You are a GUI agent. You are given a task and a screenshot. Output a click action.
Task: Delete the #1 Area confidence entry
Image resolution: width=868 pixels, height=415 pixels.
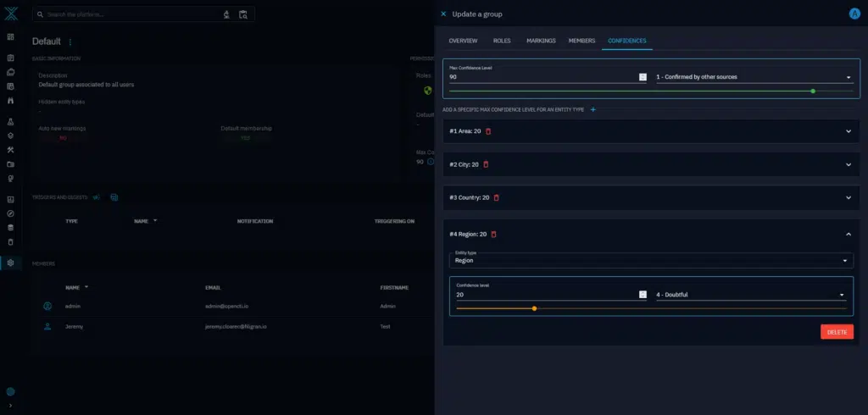(488, 131)
